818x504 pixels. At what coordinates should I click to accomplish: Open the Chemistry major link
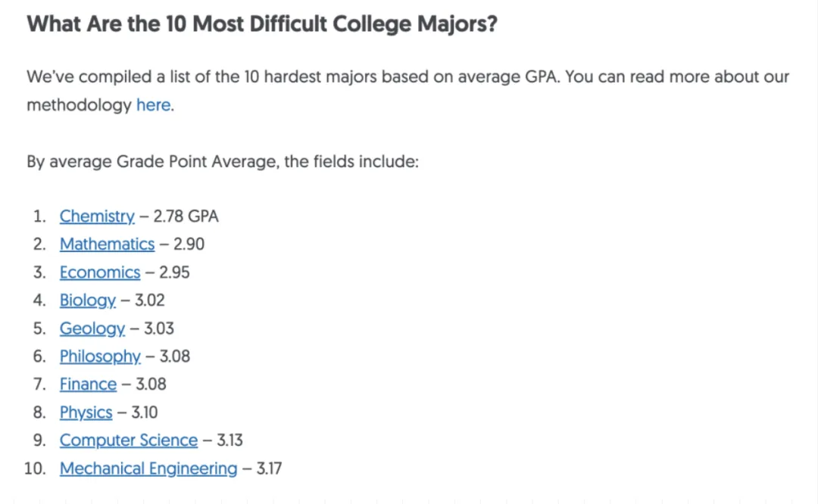[97, 216]
